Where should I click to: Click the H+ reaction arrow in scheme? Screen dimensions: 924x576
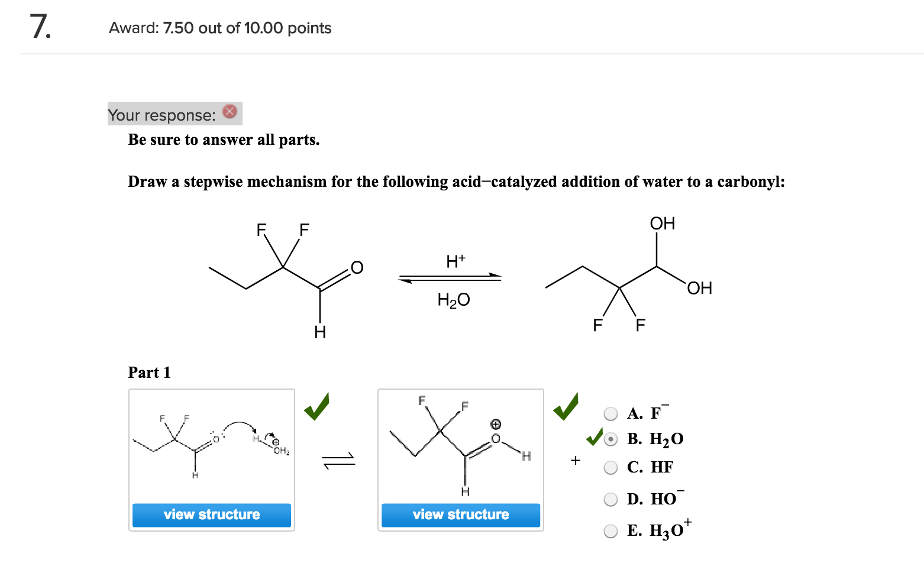tap(450, 277)
